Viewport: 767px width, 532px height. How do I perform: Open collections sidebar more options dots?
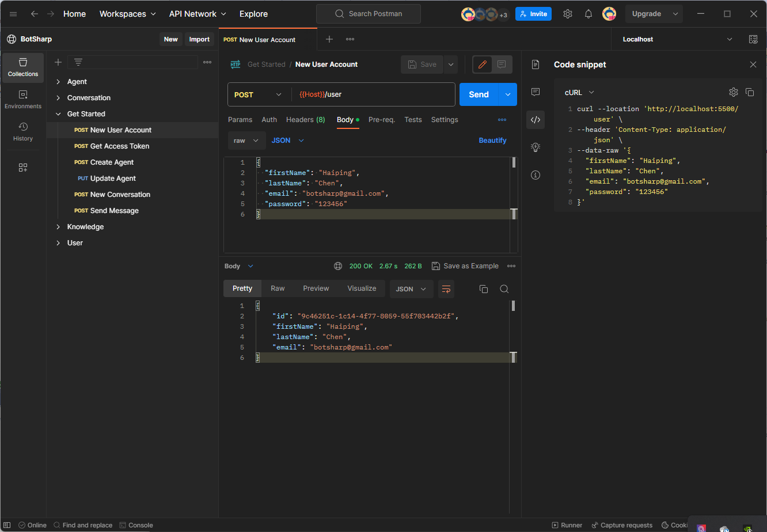point(207,62)
